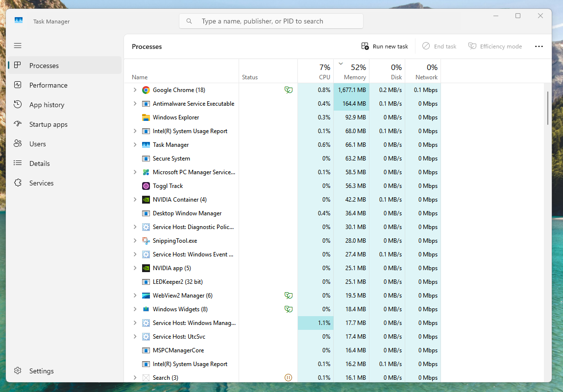
Task: Sort by the Memory column header
Action: click(351, 71)
